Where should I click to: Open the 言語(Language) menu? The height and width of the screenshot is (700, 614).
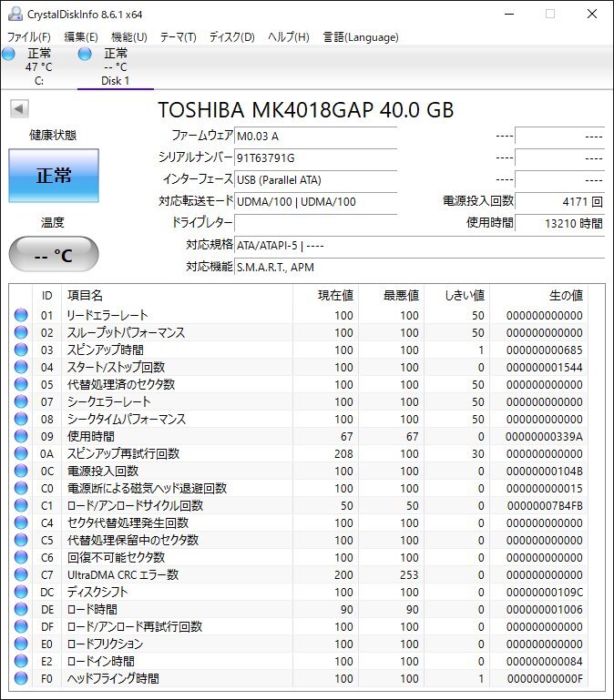click(361, 37)
